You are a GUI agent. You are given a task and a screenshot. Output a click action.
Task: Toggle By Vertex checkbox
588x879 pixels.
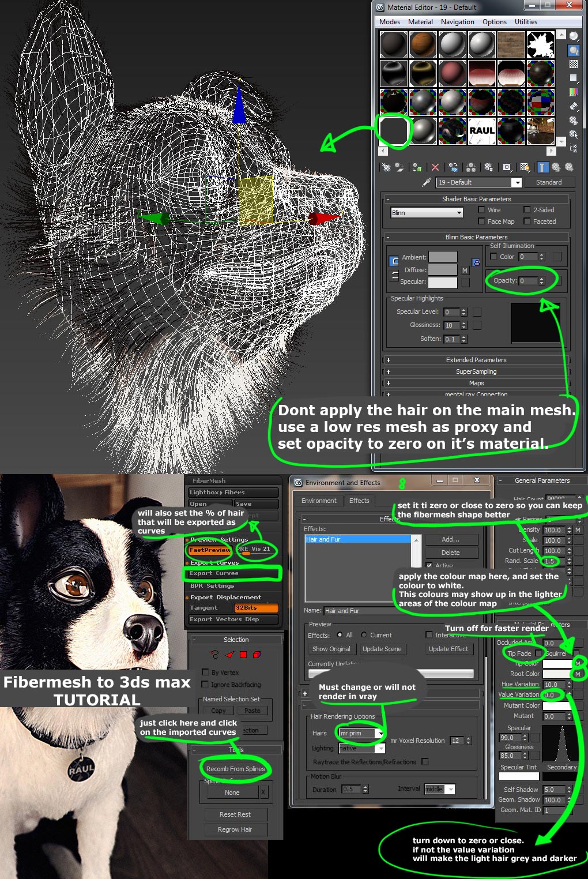205,673
